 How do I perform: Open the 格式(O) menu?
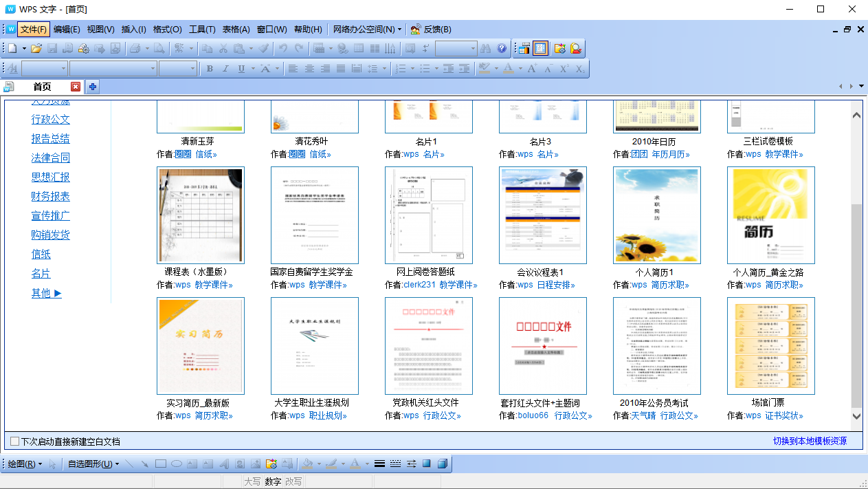[x=168, y=30]
